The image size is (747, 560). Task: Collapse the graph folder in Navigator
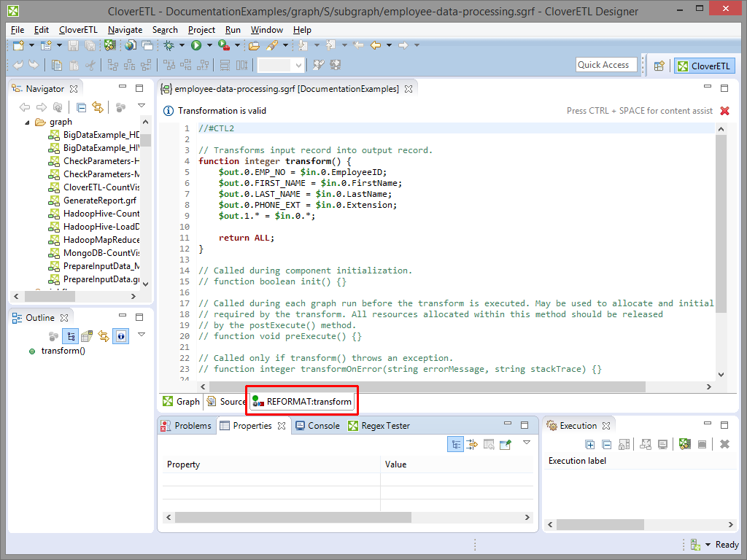coord(28,122)
